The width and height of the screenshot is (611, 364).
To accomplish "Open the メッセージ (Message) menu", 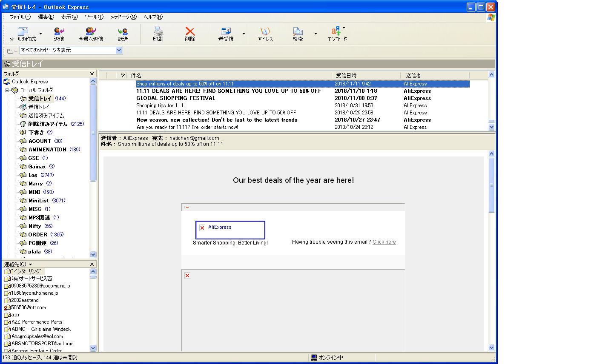I will [x=123, y=17].
